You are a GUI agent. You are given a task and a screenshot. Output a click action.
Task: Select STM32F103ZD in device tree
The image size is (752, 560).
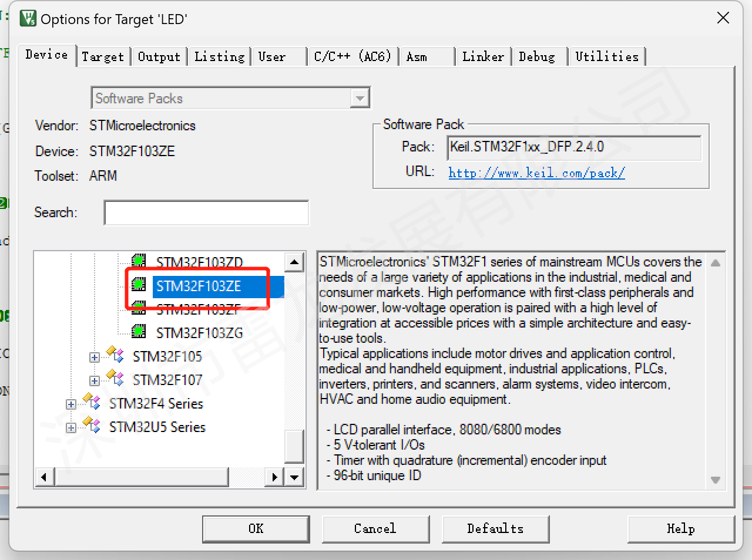[200, 262]
